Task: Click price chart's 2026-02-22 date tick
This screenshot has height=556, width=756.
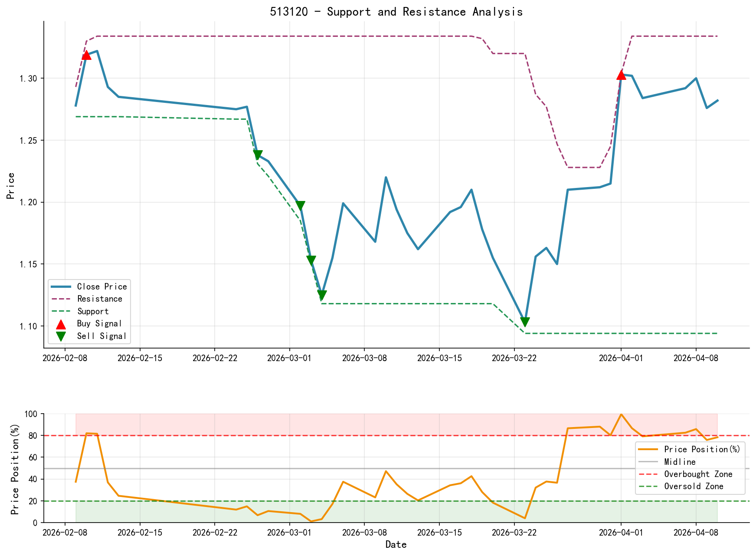Action: 215,358
